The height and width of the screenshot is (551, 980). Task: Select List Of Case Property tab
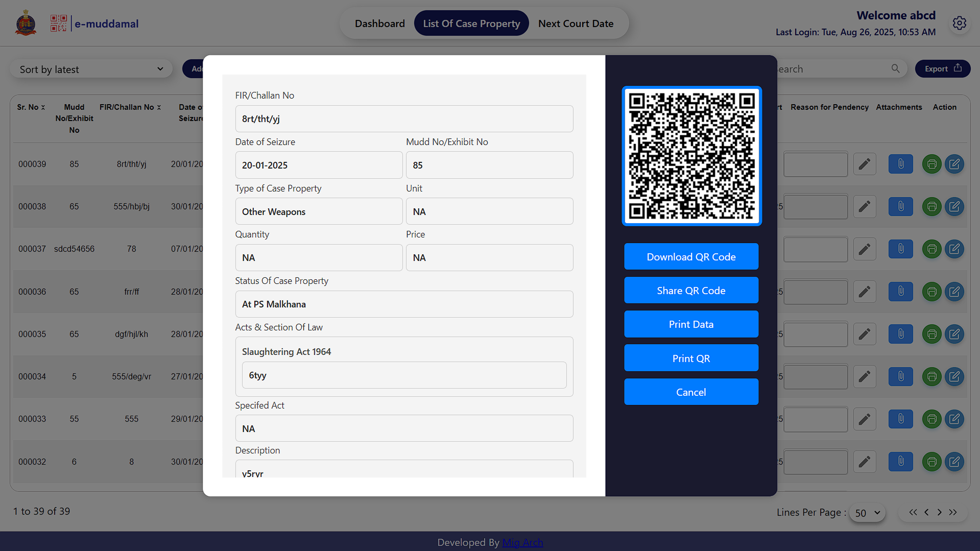pyautogui.click(x=471, y=23)
